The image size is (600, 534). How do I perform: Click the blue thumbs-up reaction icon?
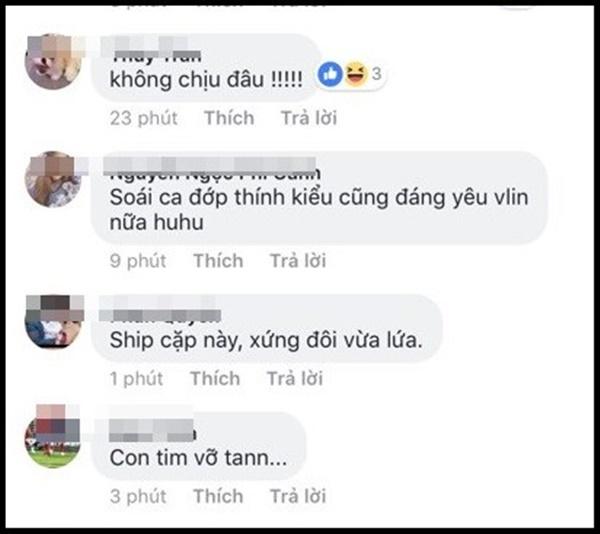330,73
